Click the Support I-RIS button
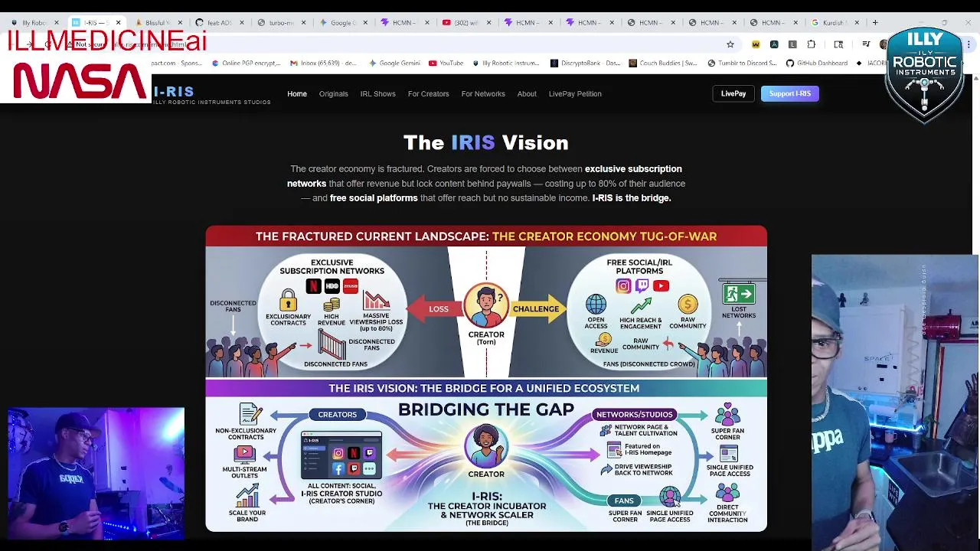This screenshot has width=980, height=551. [x=790, y=93]
